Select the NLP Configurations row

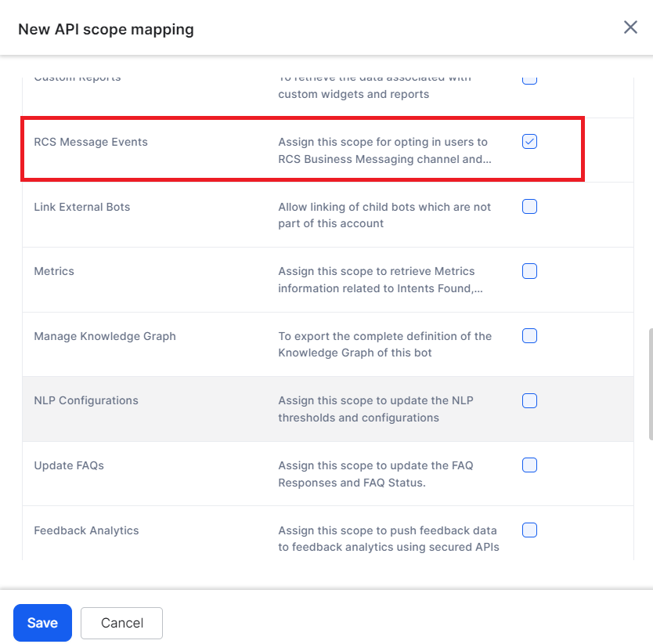tap(86, 400)
